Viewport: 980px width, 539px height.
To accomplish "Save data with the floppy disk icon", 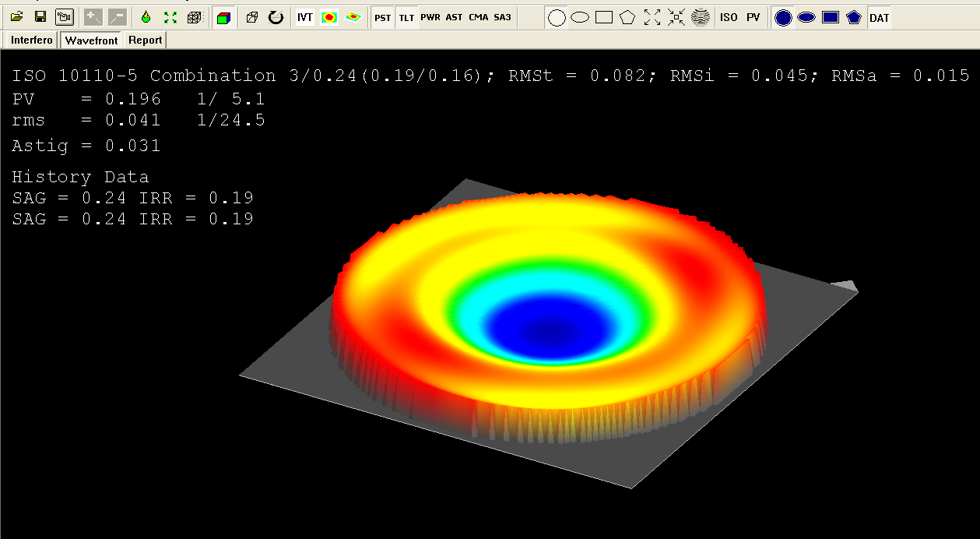I will [x=40, y=17].
